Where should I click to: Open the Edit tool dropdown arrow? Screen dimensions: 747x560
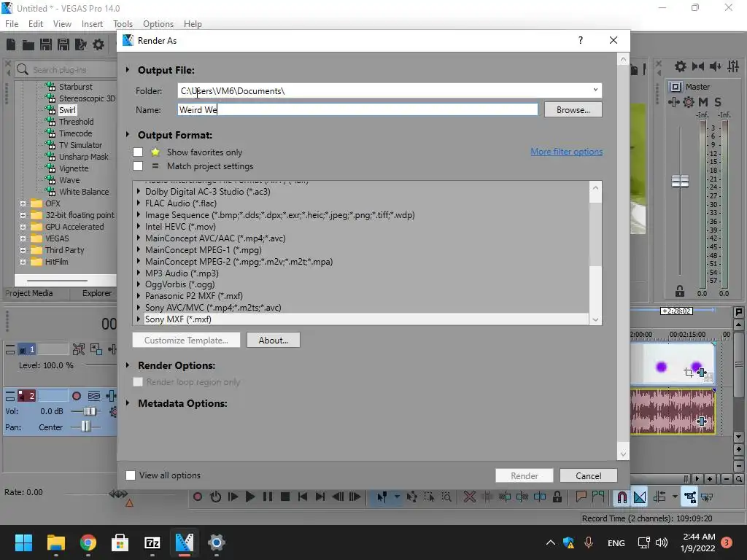pyautogui.click(x=397, y=497)
